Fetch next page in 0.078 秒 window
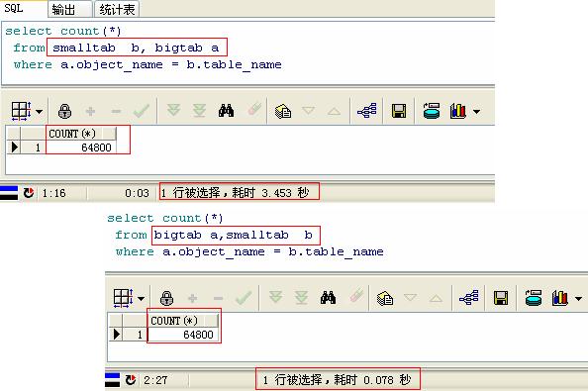The height and width of the screenshot is (391, 588). pos(275,298)
